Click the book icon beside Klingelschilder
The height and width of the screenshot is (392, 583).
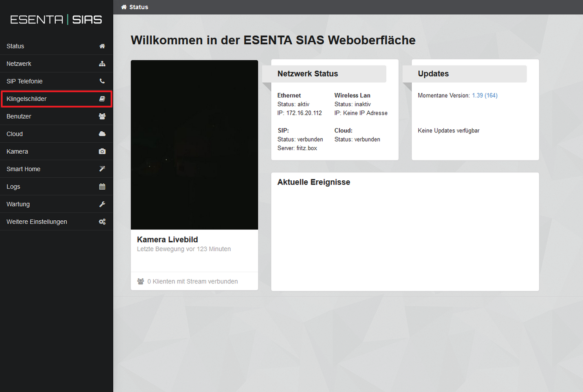102,99
